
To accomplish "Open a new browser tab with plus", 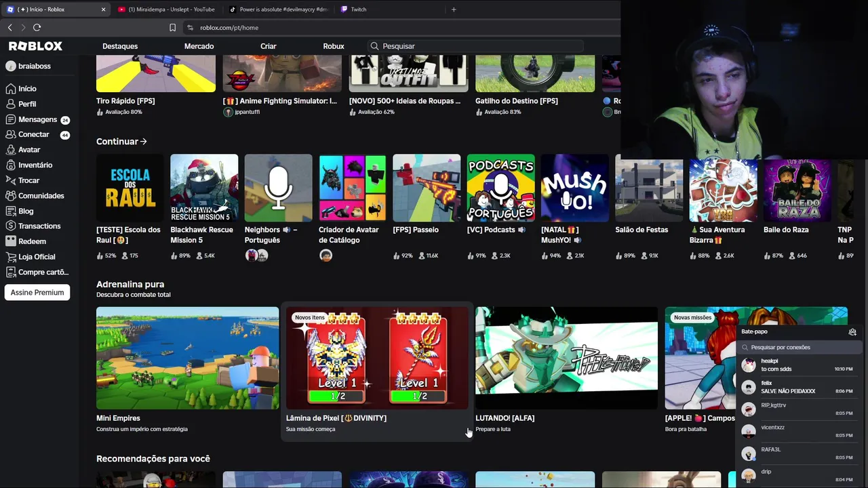I will coord(454,9).
